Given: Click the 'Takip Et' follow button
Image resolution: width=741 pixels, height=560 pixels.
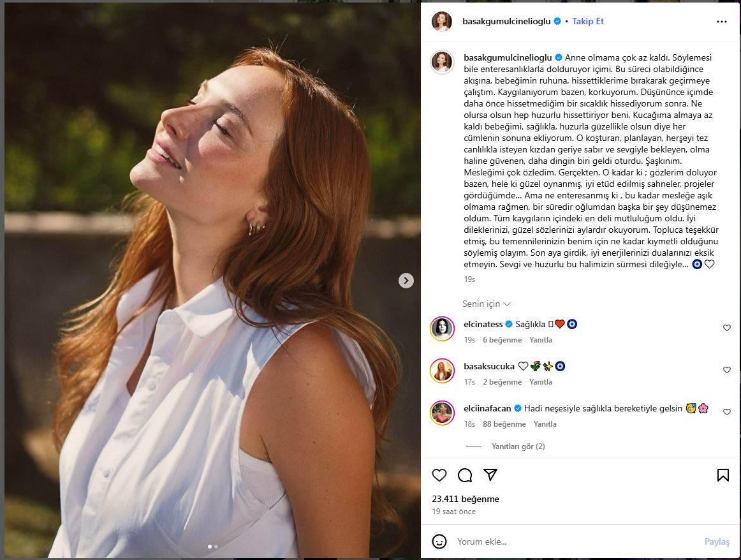Looking at the screenshot, I should 587,21.
